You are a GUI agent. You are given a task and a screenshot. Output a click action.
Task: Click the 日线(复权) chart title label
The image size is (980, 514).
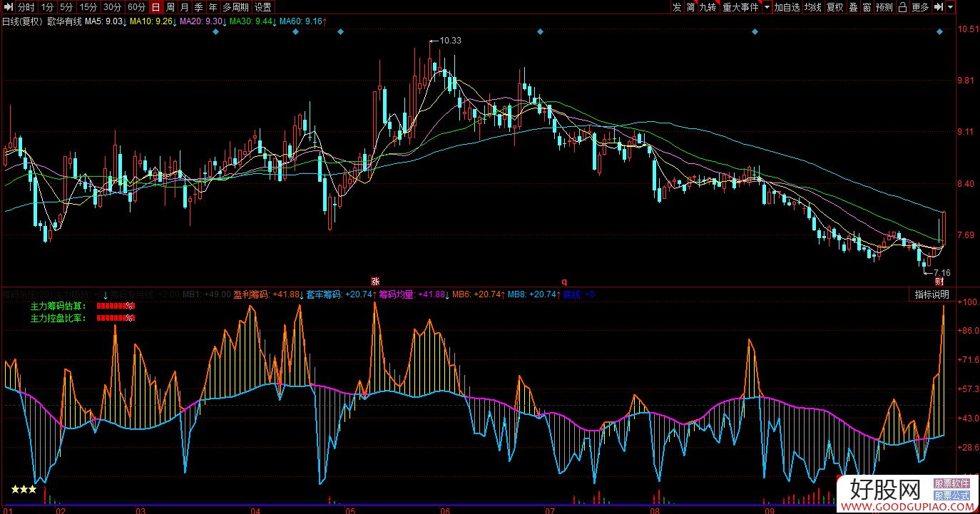[x=23, y=21]
